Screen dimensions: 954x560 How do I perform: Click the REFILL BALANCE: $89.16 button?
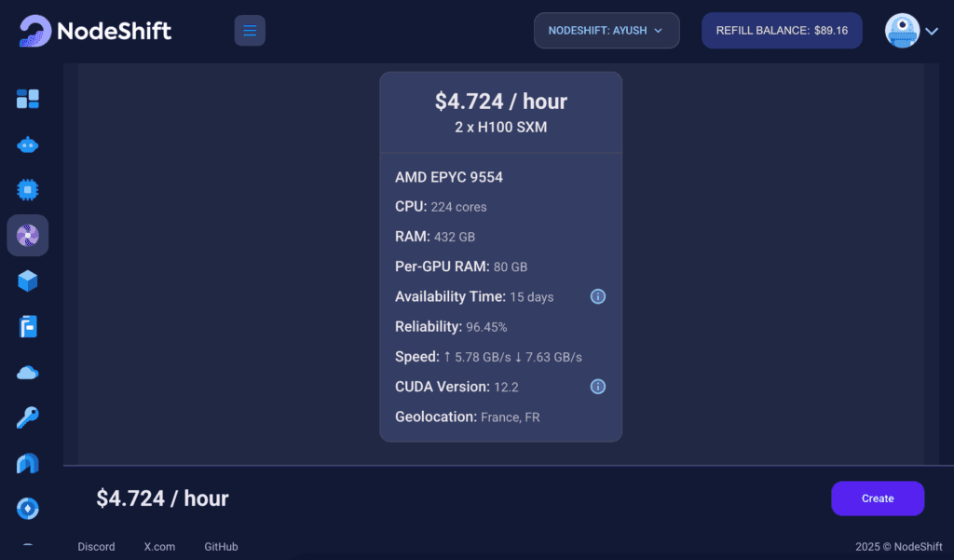click(x=782, y=31)
